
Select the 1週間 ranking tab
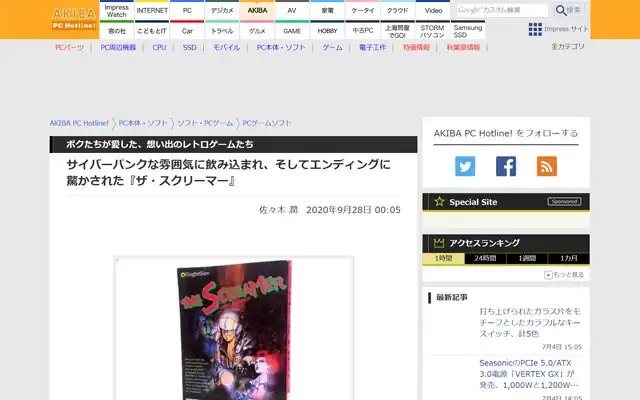[527, 258]
